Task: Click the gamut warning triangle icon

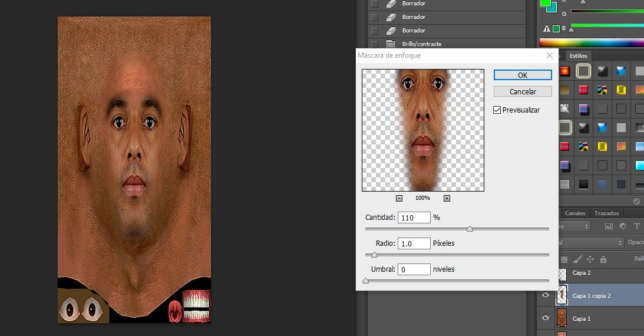Action: pos(546,28)
